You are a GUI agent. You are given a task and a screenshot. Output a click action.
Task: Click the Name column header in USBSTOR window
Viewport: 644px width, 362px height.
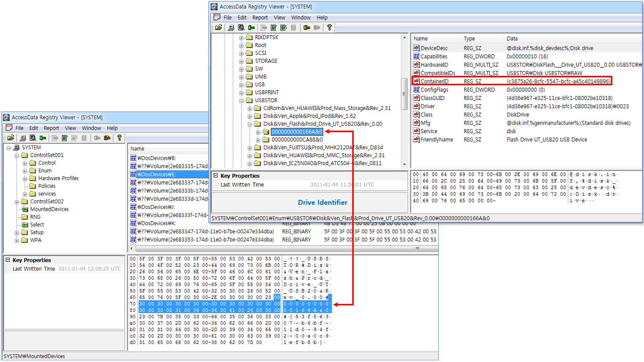click(436, 38)
